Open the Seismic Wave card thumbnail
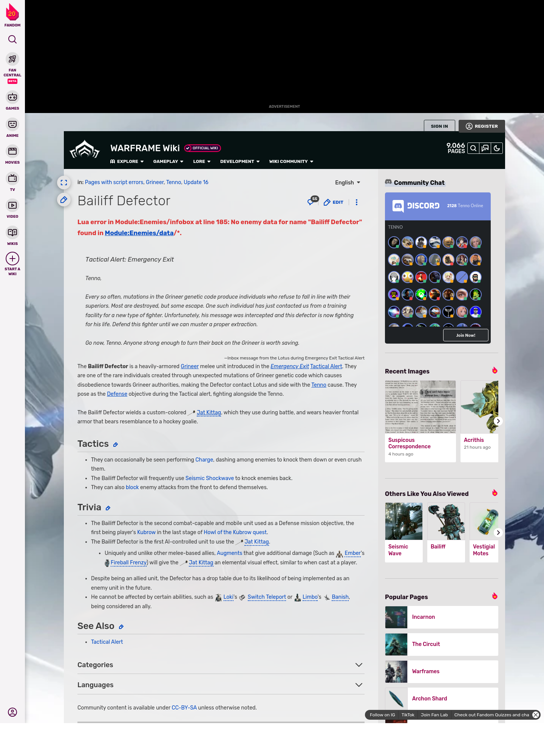Screen dimensions: 544x756 (404, 521)
